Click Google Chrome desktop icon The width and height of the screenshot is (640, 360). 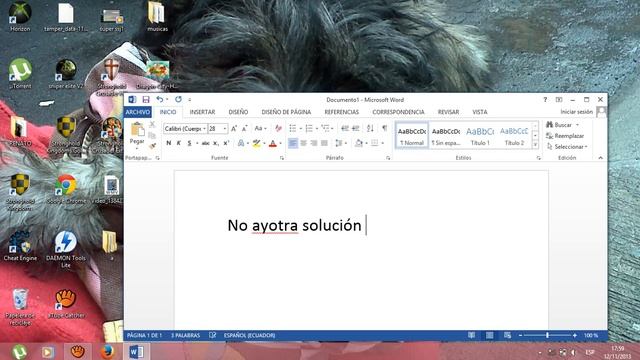tap(66, 189)
